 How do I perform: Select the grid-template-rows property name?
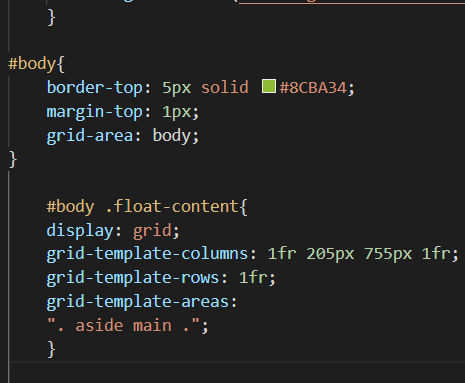133,278
